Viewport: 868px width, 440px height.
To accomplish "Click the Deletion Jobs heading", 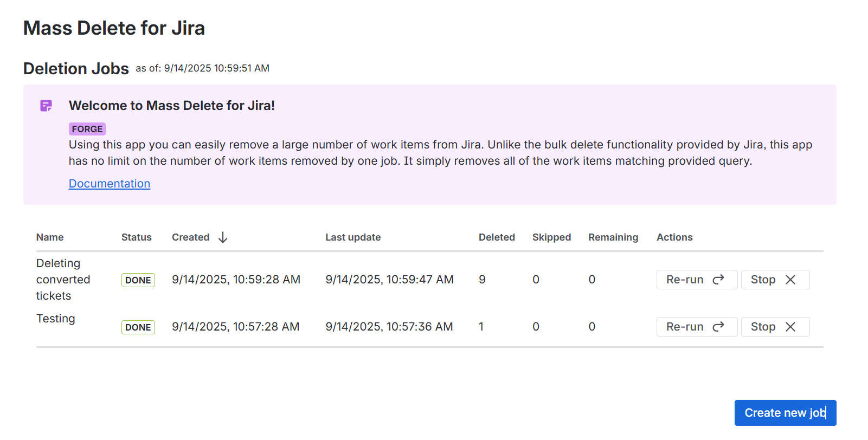I will pos(76,69).
